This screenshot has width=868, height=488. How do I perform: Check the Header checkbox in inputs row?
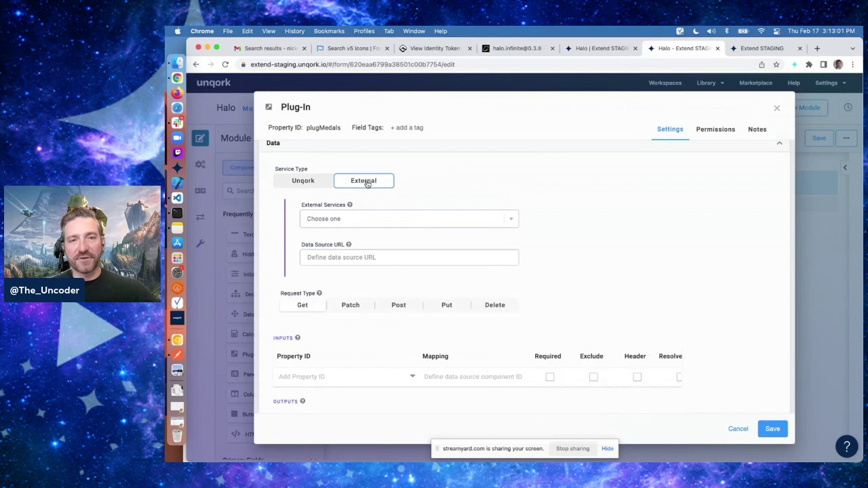[637, 377]
